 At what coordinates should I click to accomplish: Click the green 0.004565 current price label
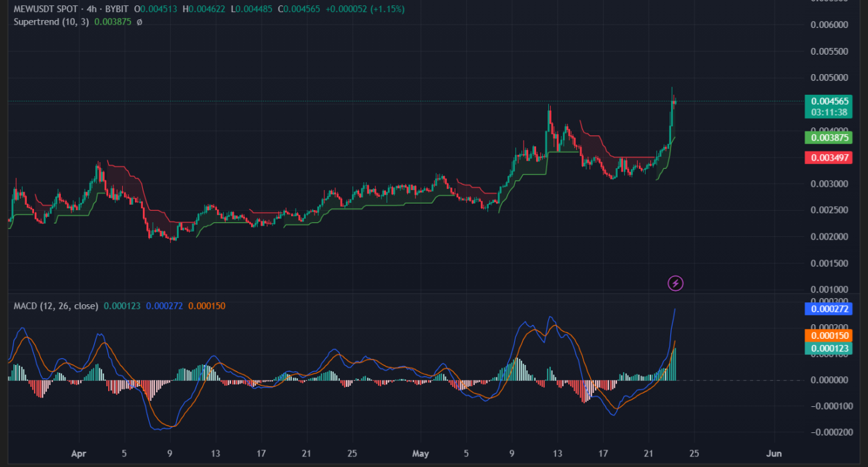(x=829, y=101)
